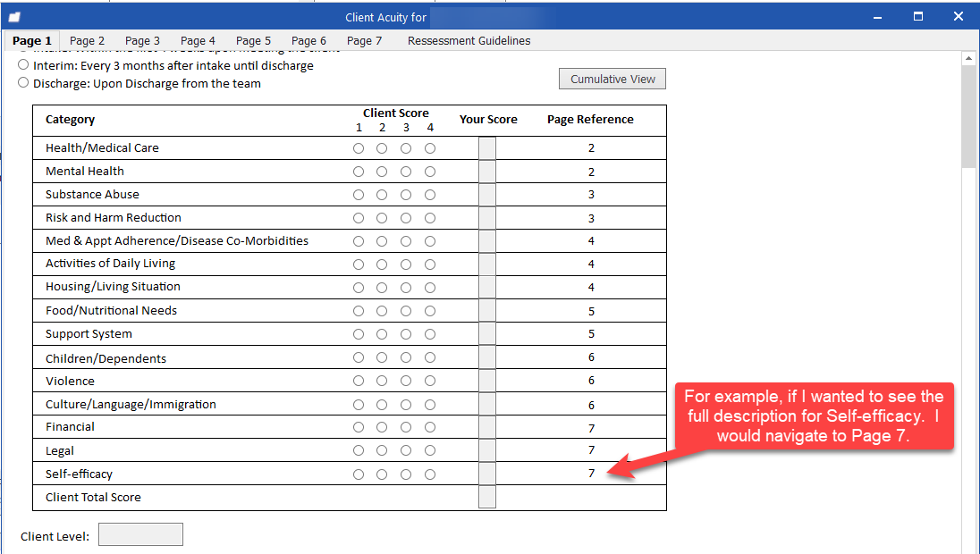Open the Reassessment Guidelines tab
The height and width of the screenshot is (554, 980).
coord(469,40)
